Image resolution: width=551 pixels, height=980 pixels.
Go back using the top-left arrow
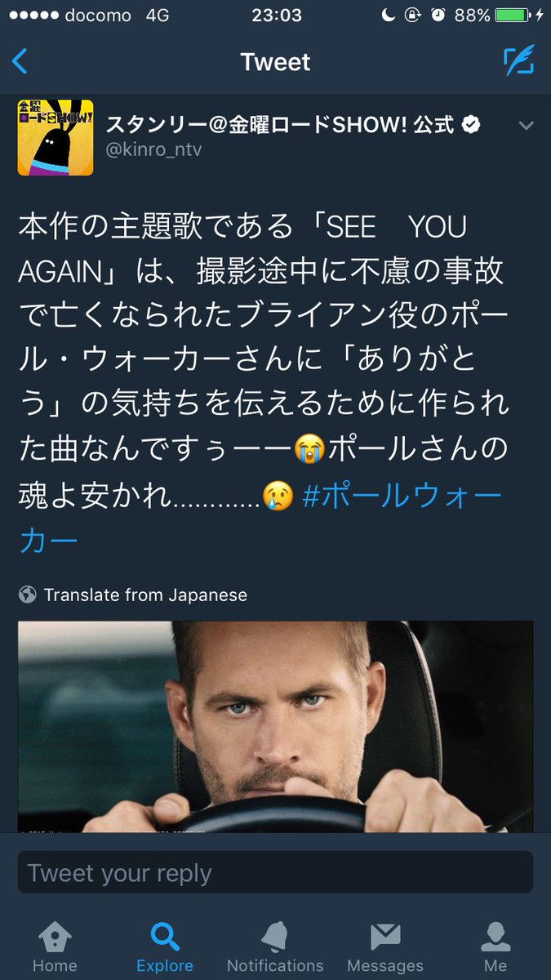(x=20, y=61)
